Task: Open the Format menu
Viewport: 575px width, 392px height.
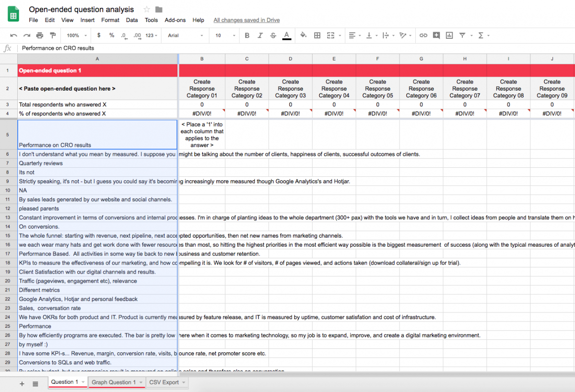Action: (x=110, y=20)
